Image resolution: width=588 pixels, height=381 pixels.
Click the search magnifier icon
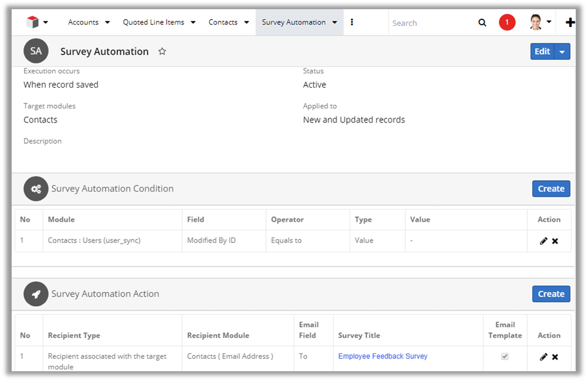482,23
